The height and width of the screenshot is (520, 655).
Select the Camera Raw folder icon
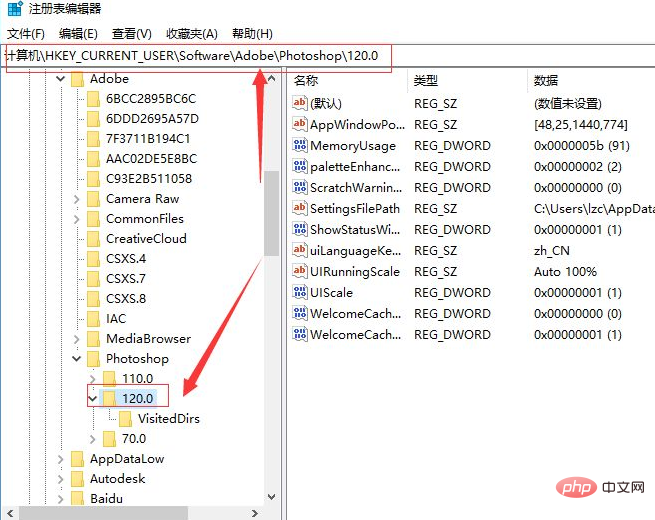pyautogui.click(x=93, y=199)
